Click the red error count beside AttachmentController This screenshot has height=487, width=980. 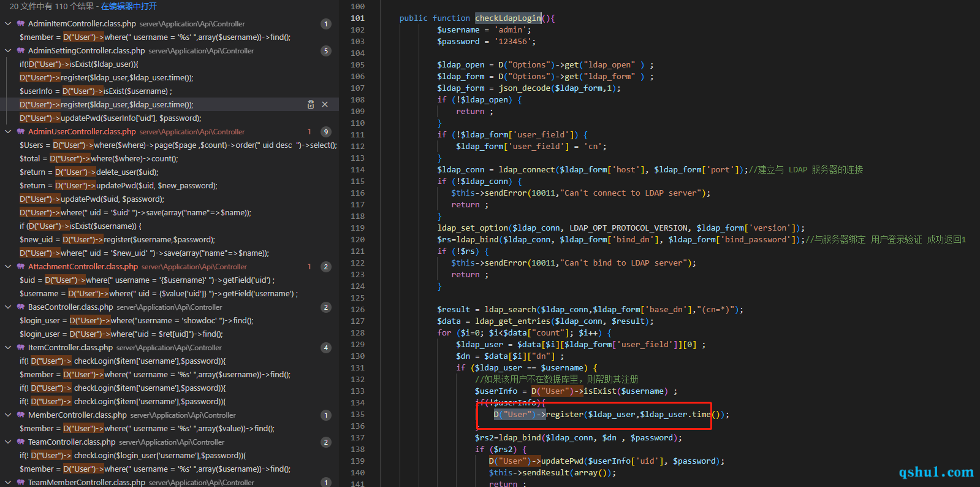310,267
